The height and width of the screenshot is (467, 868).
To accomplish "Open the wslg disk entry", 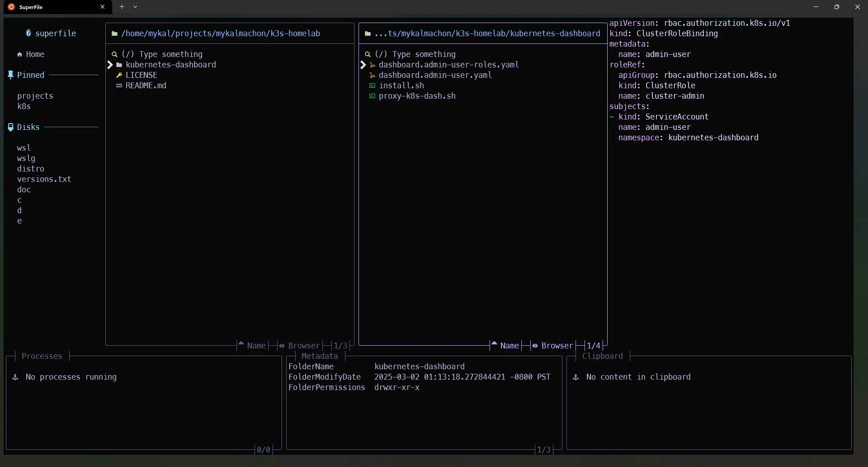I will tap(26, 158).
